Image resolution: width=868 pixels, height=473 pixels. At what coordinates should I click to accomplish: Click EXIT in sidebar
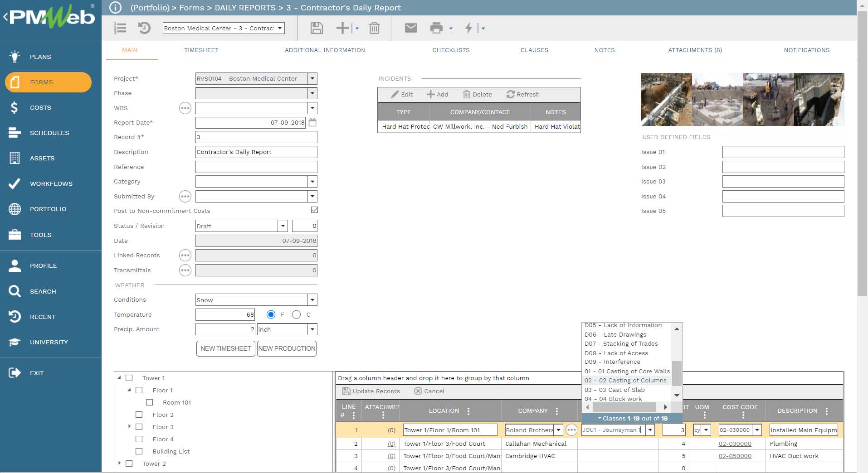click(x=37, y=373)
